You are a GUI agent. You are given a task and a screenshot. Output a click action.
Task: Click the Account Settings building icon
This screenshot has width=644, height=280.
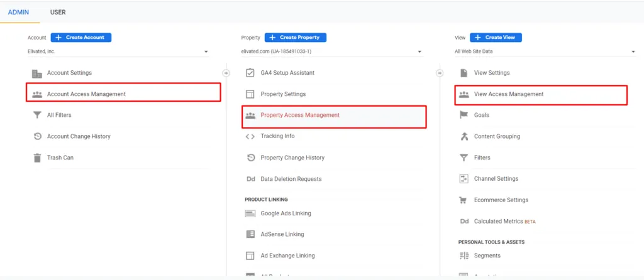(x=37, y=74)
